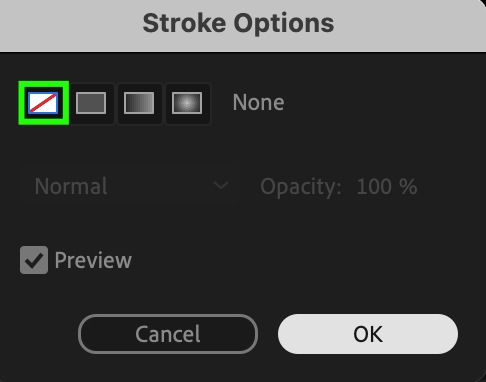The image size is (486, 382).
Task: Click the Preview label text
Action: coord(93,260)
